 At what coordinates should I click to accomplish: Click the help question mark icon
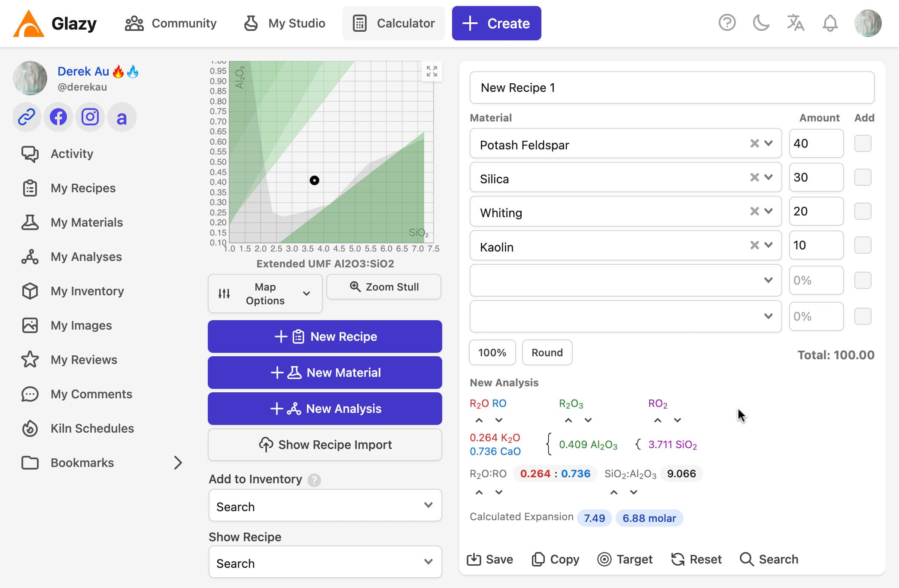click(727, 23)
